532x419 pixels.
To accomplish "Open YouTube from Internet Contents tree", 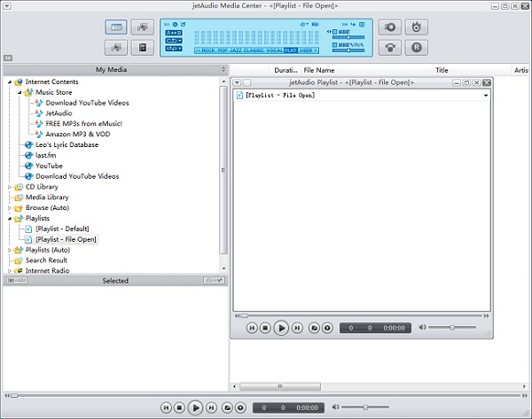I will (x=49, y=166).
